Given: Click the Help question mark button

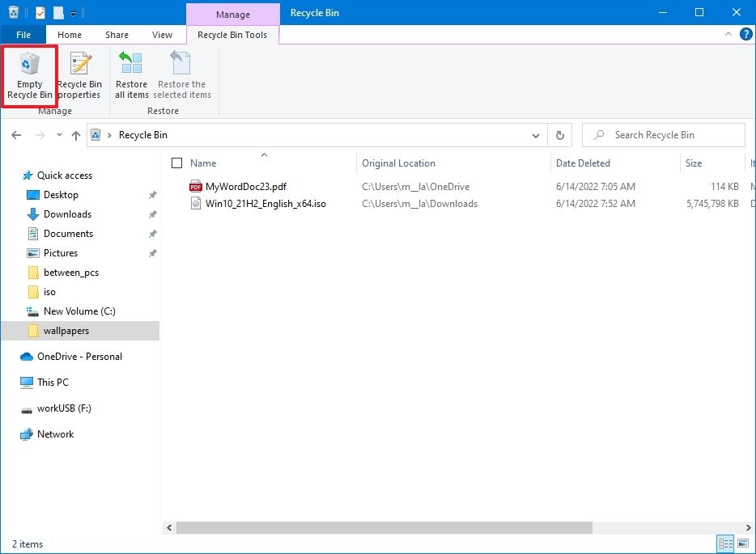Looking at the screenshot, I should coord(745,34).
